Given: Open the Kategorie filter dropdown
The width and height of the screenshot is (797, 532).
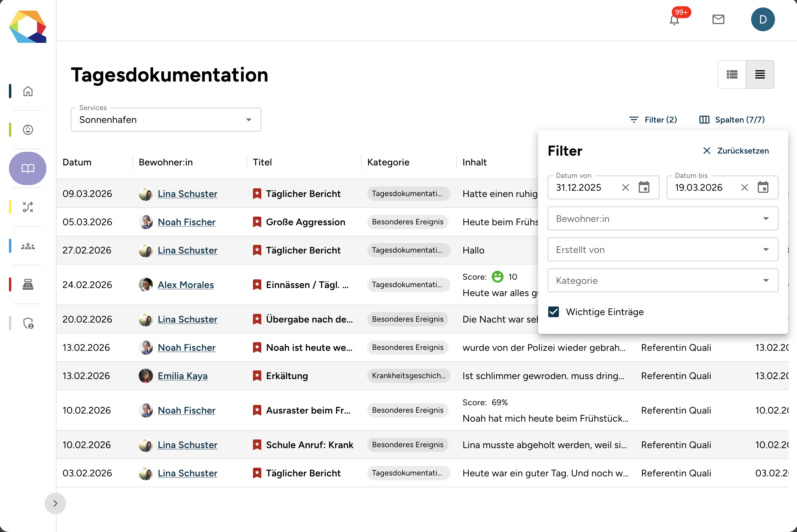Looking at the screenshot, I should click(x=662, y=281).
